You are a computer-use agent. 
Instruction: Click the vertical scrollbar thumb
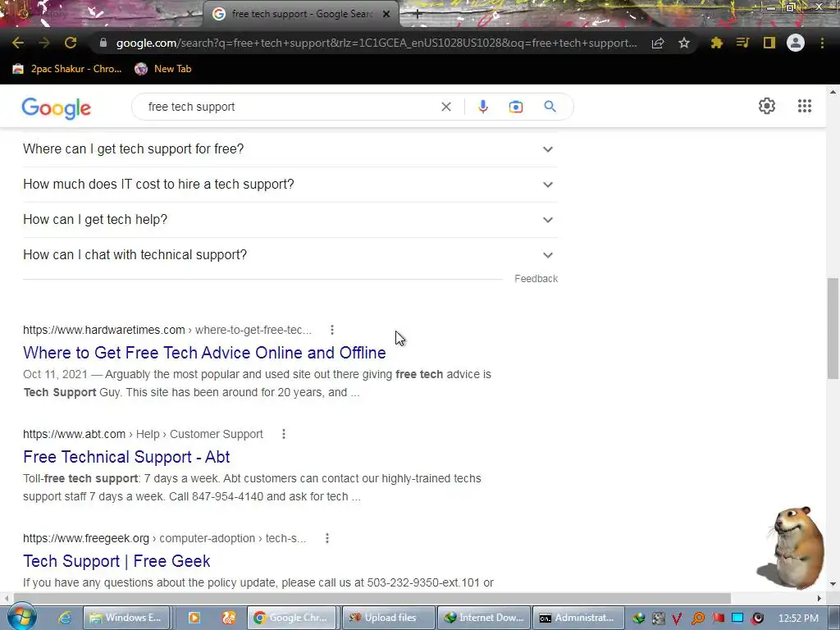pos(833,328)
